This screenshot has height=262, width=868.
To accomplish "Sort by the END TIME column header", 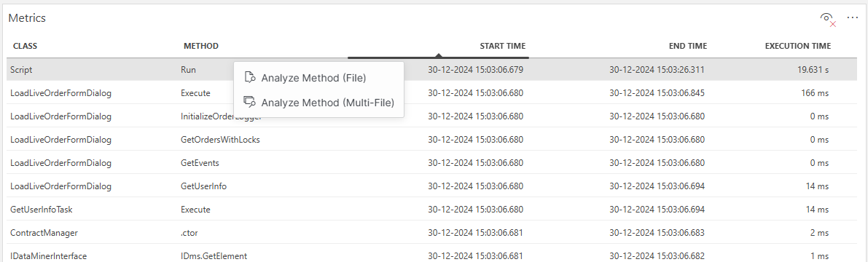I will pyautogui.click(x=688, y=46).
